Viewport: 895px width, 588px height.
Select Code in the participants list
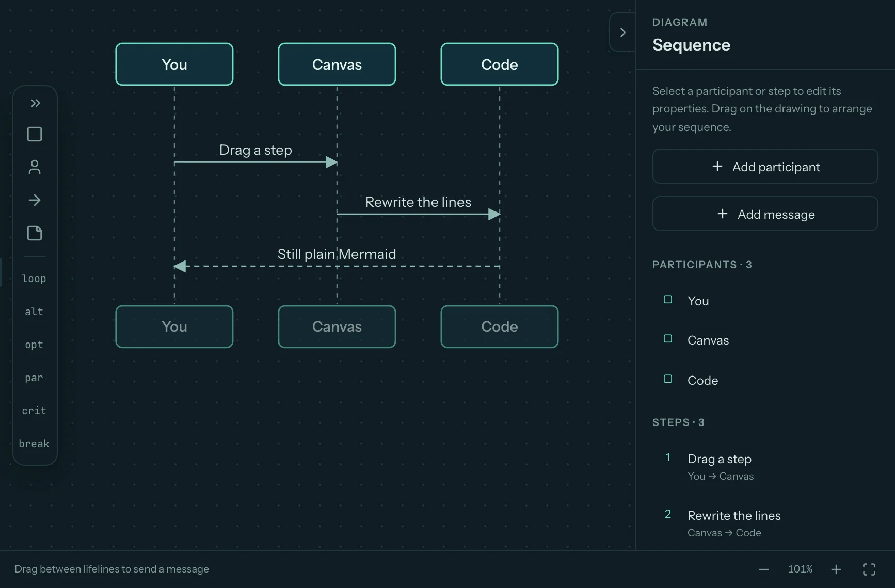pyautogui.click(x=765, y=380)
